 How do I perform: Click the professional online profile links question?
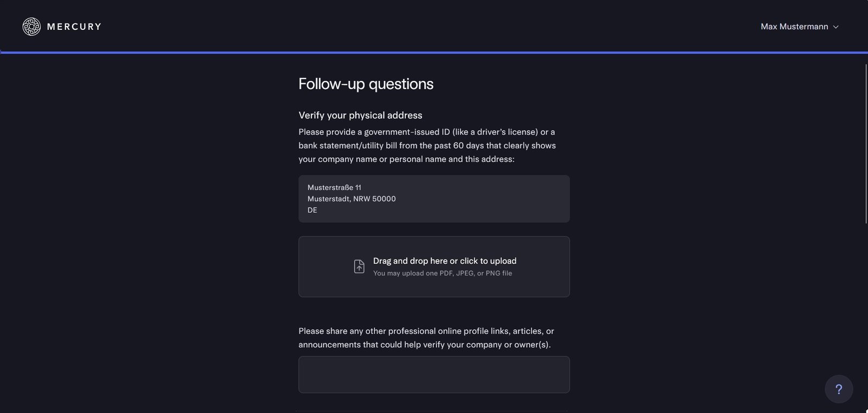click(426, 338)
